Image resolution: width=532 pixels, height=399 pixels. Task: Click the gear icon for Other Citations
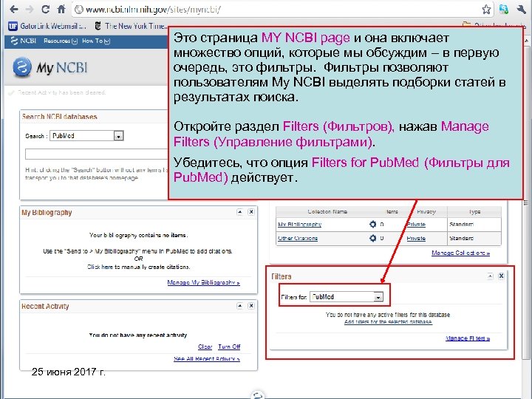point(372,238)
